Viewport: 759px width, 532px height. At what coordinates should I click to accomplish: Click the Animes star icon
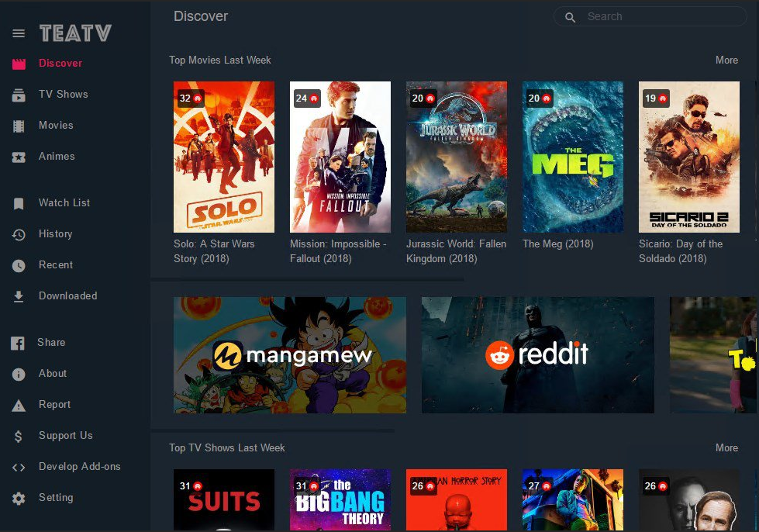[19, 157]
